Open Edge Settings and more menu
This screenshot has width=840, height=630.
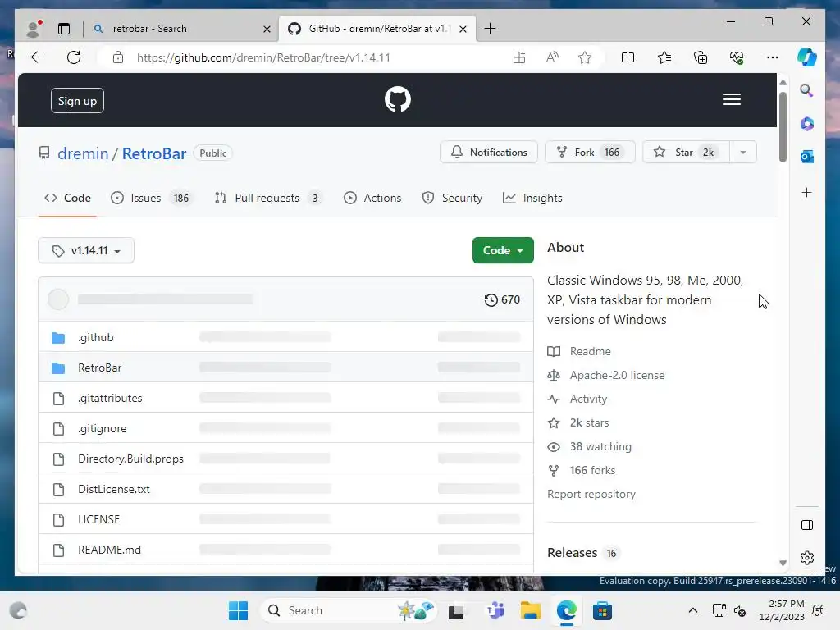(773, 57)
